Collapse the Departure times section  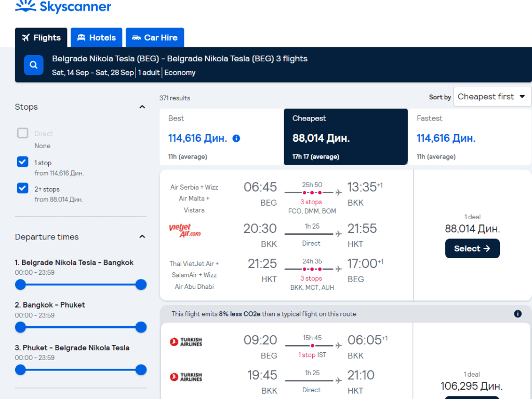pos(142,237)
